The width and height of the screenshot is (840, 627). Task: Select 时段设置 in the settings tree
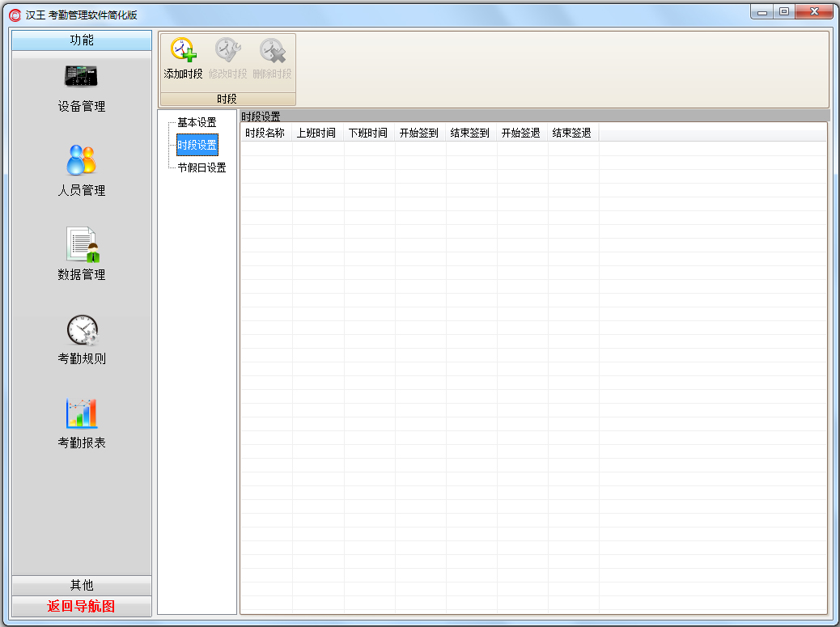(x=197, y=146)
